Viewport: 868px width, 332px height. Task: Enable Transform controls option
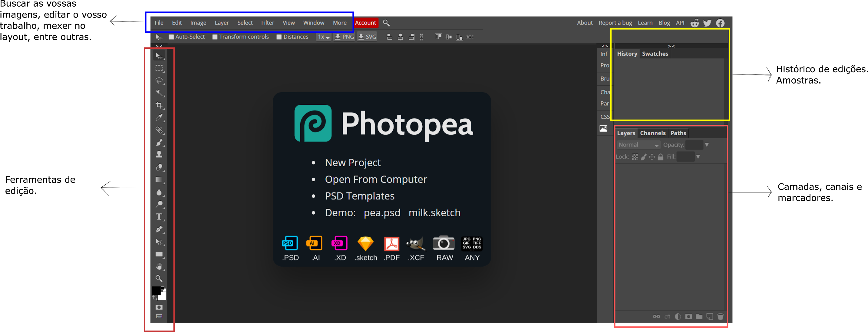click(215, 37)
